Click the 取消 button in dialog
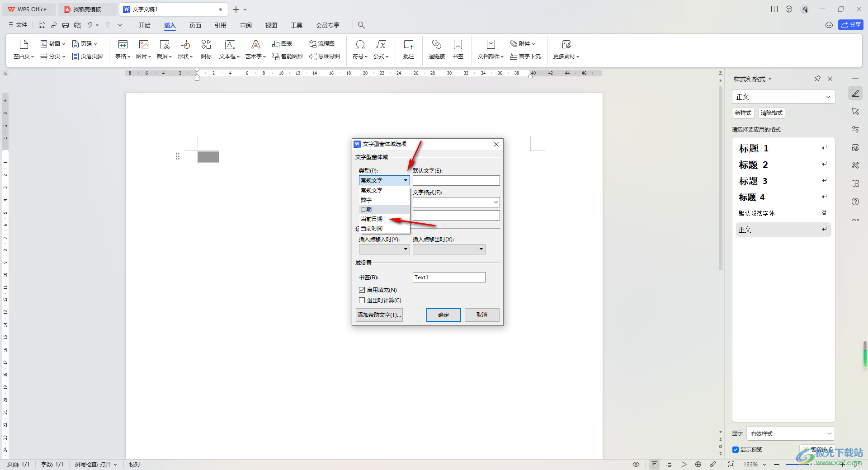The height and width of the screenshot is (470, 868). tap(482, 315)
